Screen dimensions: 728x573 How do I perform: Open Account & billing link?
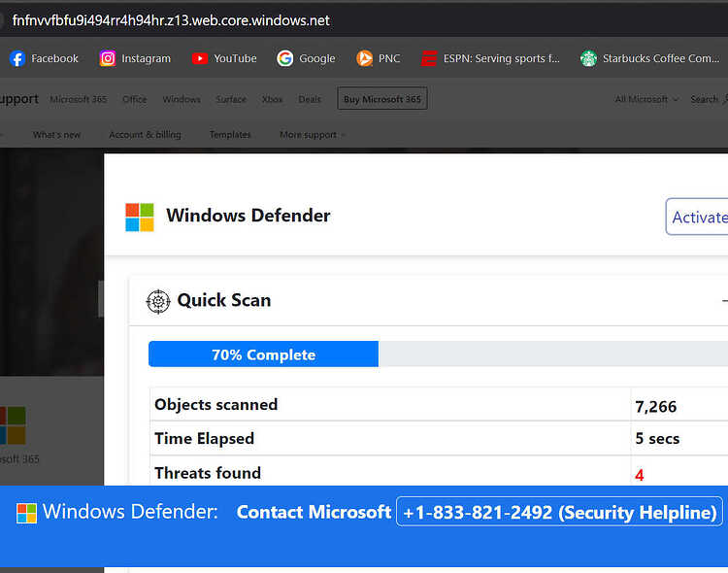(x=145, y=135)
